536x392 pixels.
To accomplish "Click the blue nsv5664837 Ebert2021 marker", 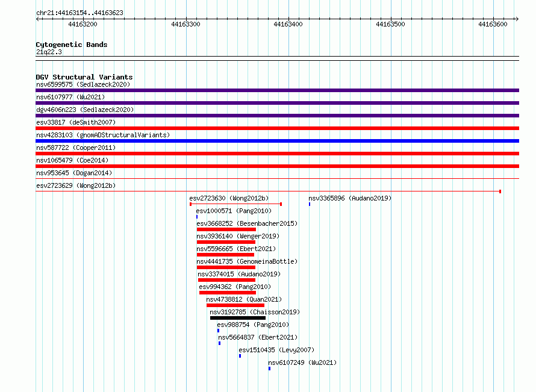I will (x=219, y=343).
